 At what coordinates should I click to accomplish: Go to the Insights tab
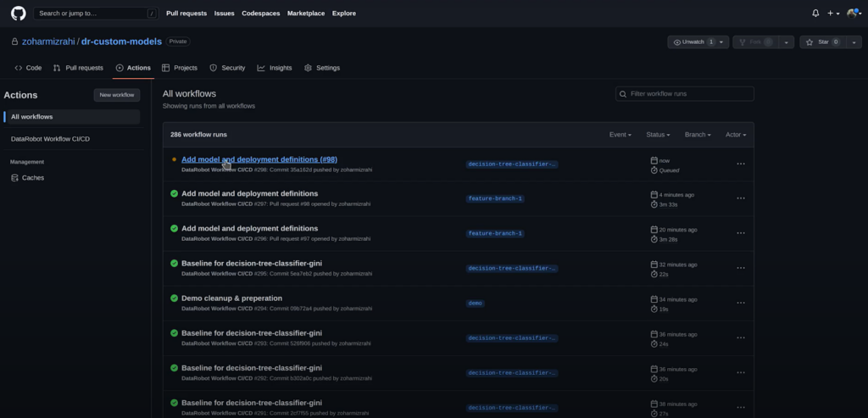[275, 68]
